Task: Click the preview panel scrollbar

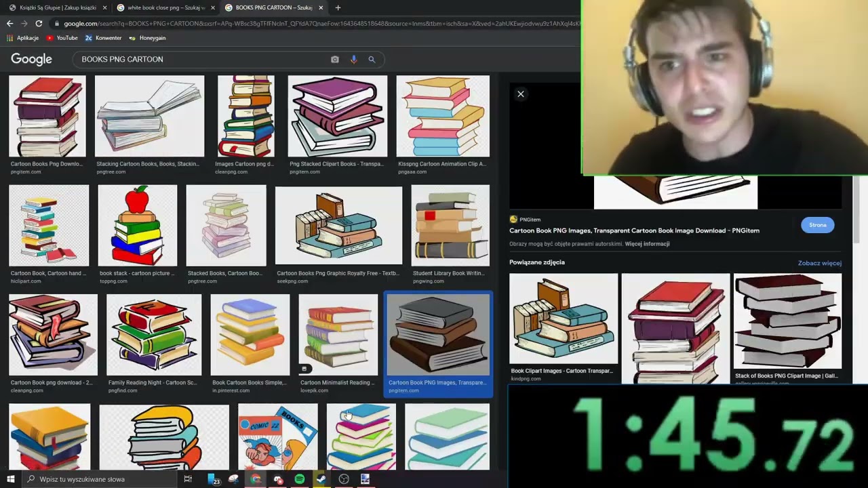Action: pos(856,210)
